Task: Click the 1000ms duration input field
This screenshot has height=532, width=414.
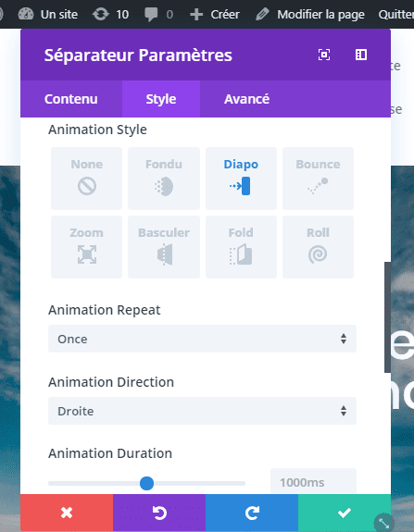Action: pyautogui.click(x=313, y=482)
